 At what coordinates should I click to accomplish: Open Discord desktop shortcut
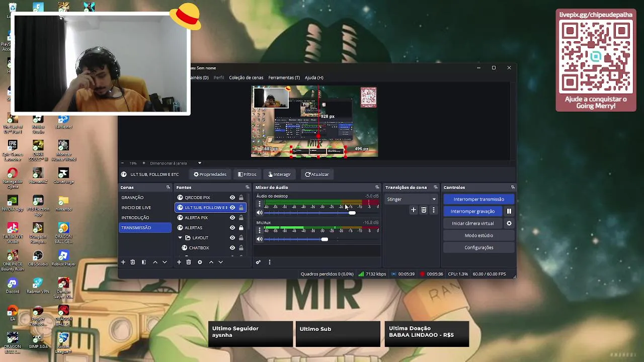pyautogui.click(x=13, y=286)
